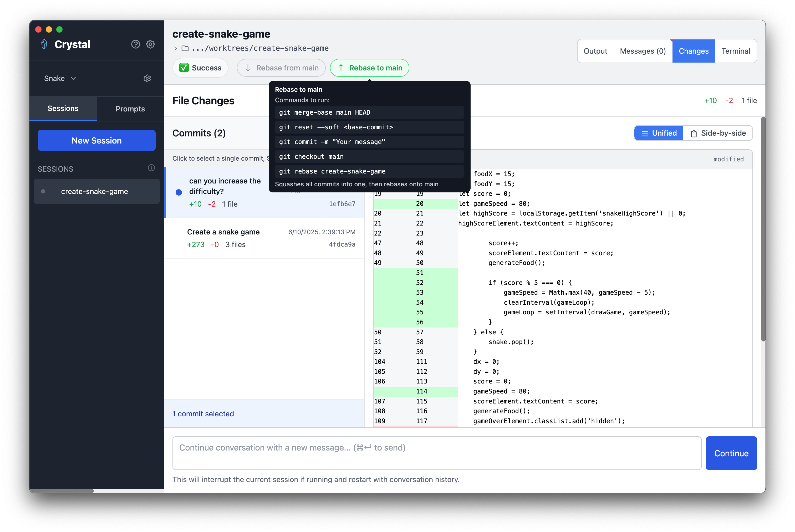Viewport: 795px width, 532px height.
Task: Click the Sessions info icon
Action: click(x=151, y=168)
